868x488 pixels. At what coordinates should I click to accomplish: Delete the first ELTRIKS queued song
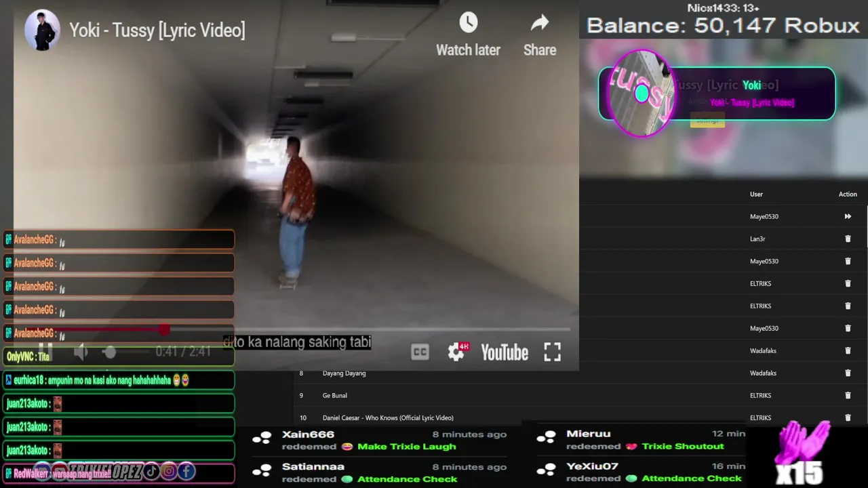click(x=848, y=283)
